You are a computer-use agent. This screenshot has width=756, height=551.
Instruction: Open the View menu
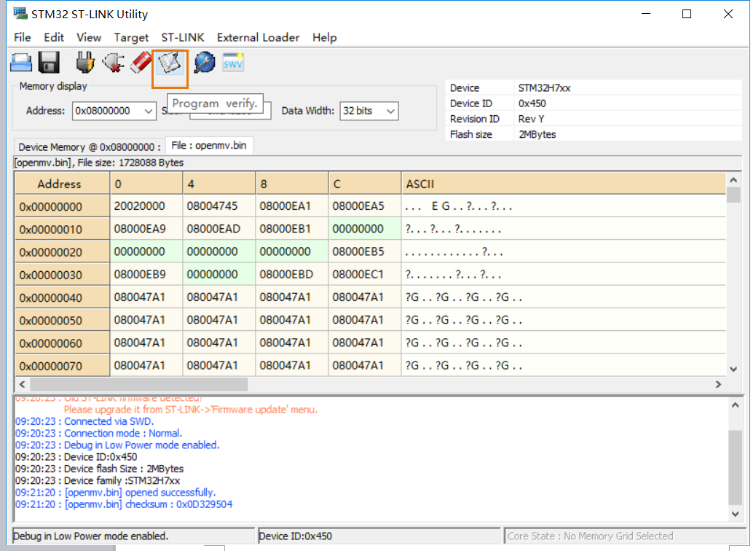pos(89,38)
